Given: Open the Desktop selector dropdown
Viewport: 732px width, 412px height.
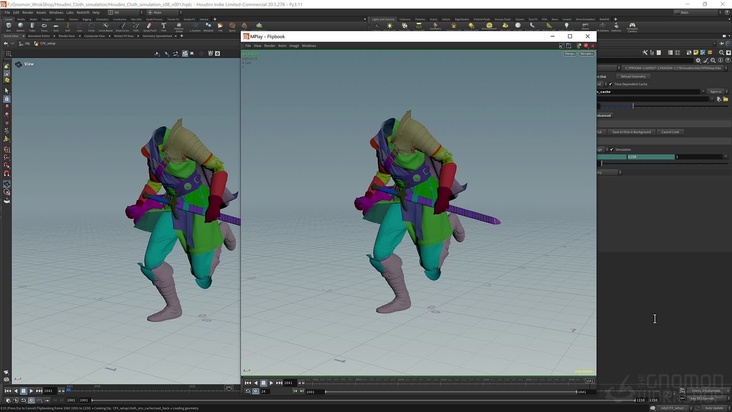Looking at the screenshot, I should click(124, 13).
